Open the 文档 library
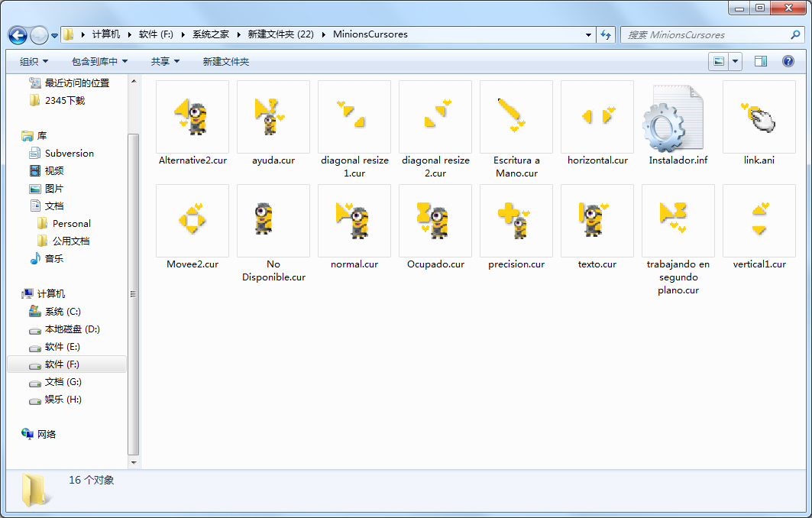 [x=47, y=206]
